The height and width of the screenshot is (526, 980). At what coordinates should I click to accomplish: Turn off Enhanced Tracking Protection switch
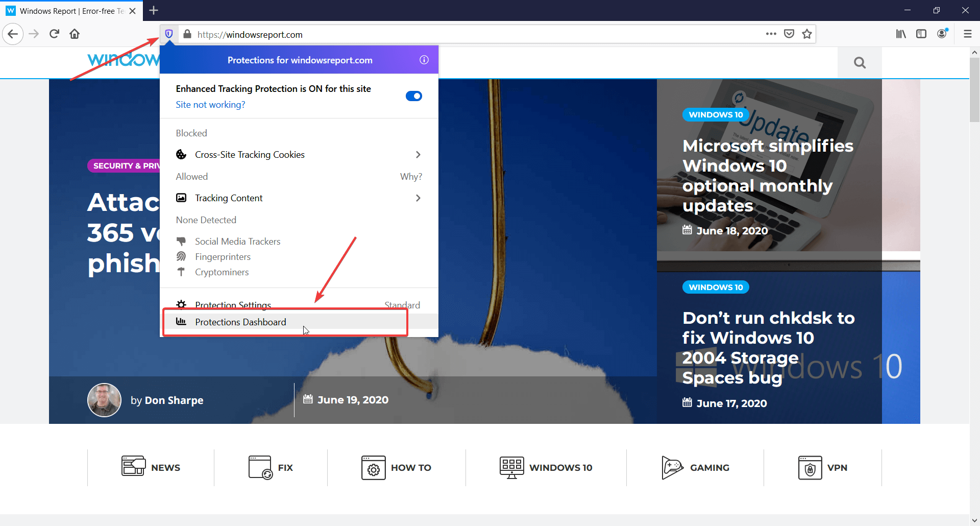[x=414, y=96]
